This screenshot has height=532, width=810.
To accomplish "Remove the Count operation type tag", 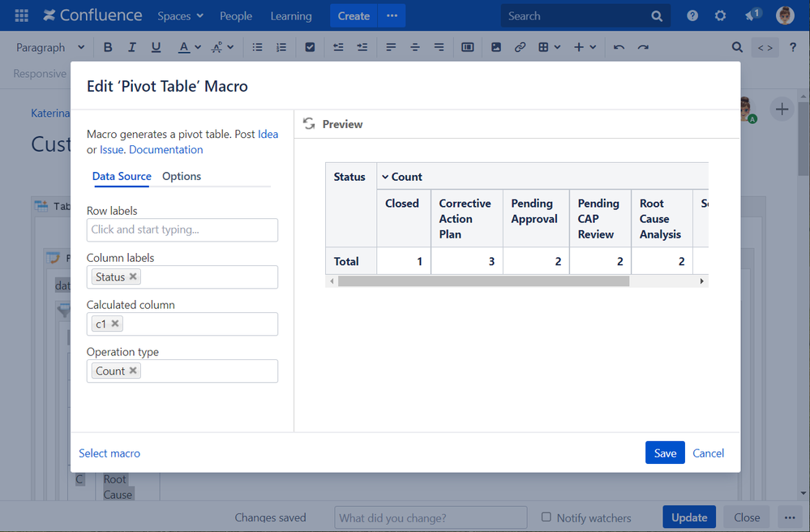I will pos(134,371).
